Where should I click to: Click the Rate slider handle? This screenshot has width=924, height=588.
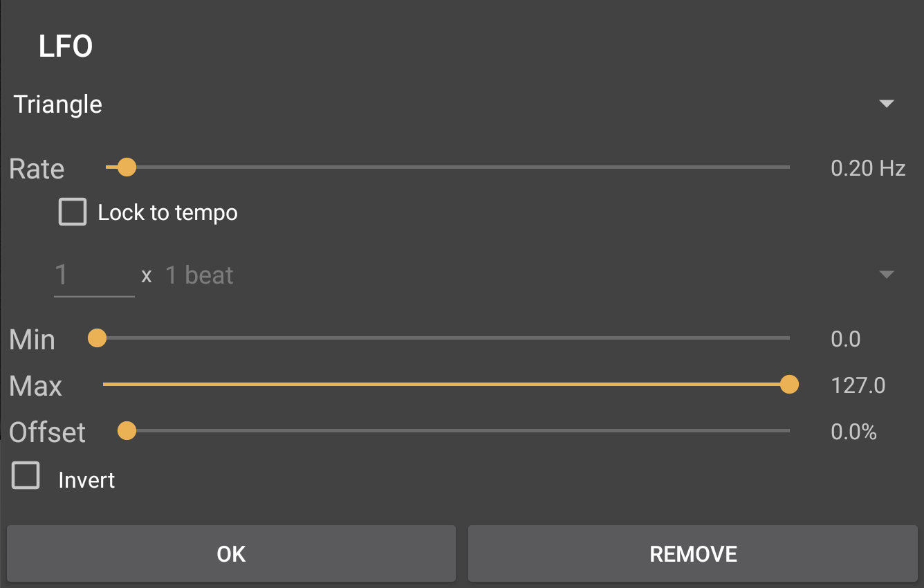127,167
